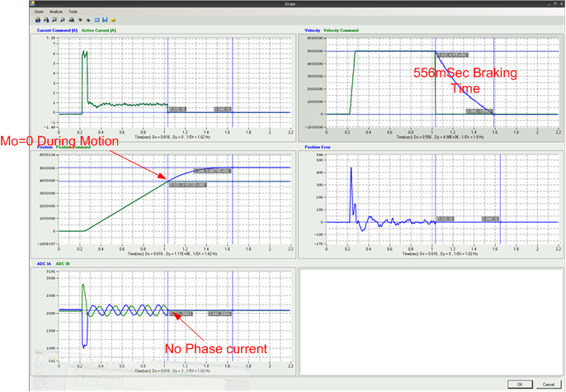Click the blue window icon in toolbar
The height and width of the screenshot is (392, 566).
click(x=96, y=20)
